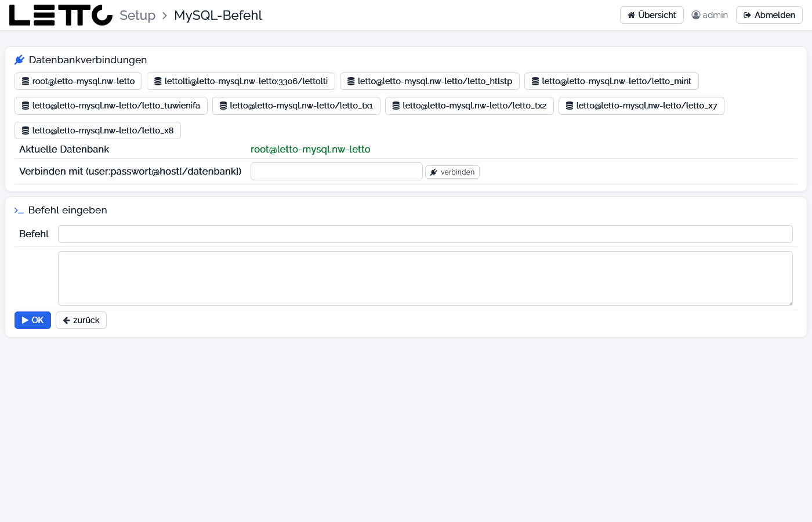The width and height of the screenshot is (812, 522).
Task: Select the lettolti@letto-mysql.nw-letto:3306/lettolti connection
Action: (241, 81)
